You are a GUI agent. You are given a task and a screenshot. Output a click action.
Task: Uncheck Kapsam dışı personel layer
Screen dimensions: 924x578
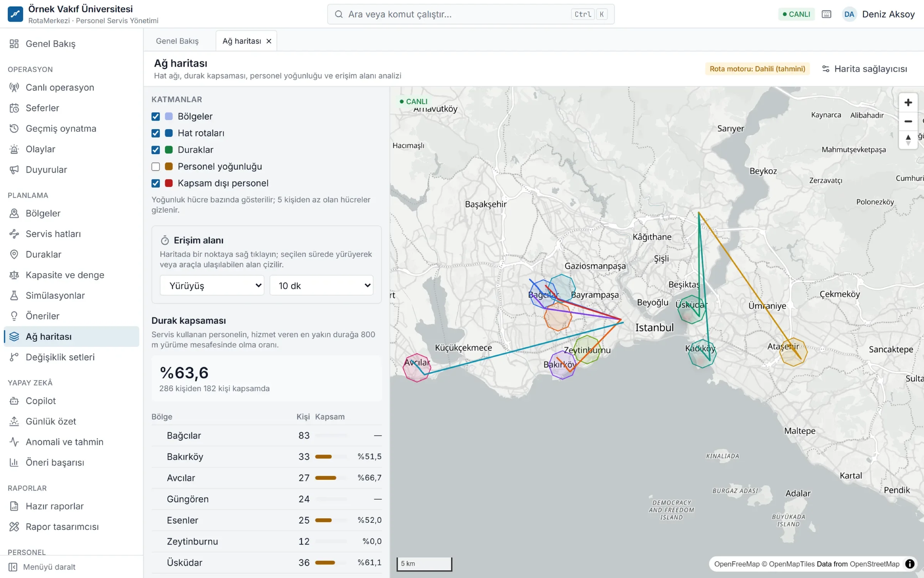click(156, 183)
